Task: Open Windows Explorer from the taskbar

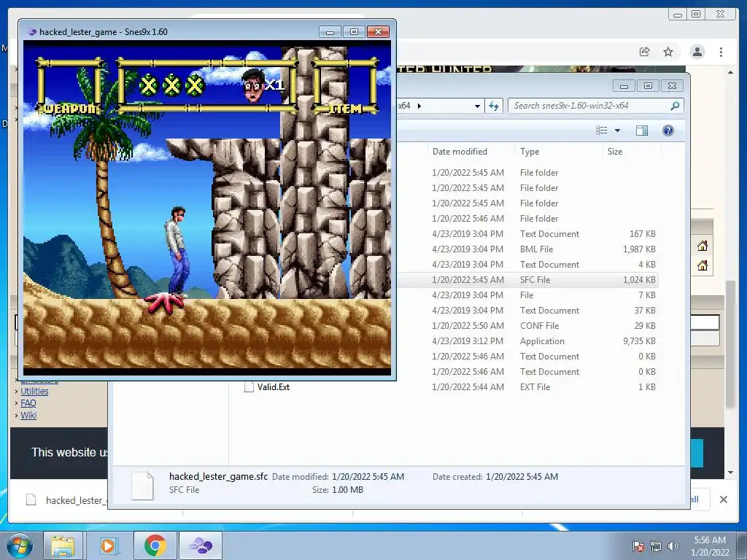Action: [x=63, y=545]
